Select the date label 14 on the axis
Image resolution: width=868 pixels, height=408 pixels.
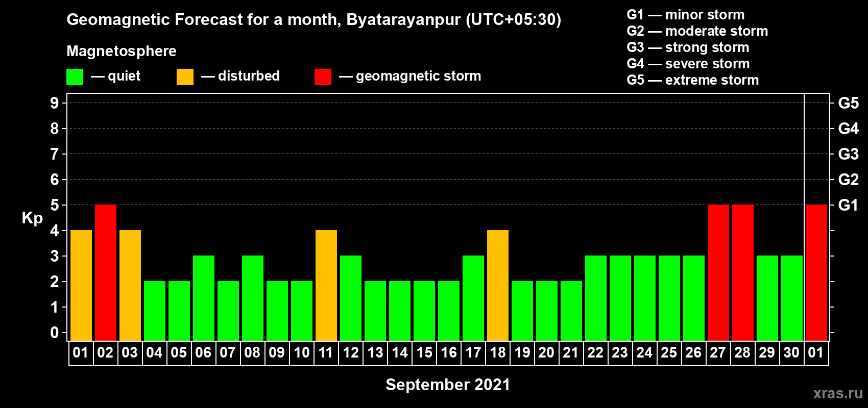click(400, 353)
